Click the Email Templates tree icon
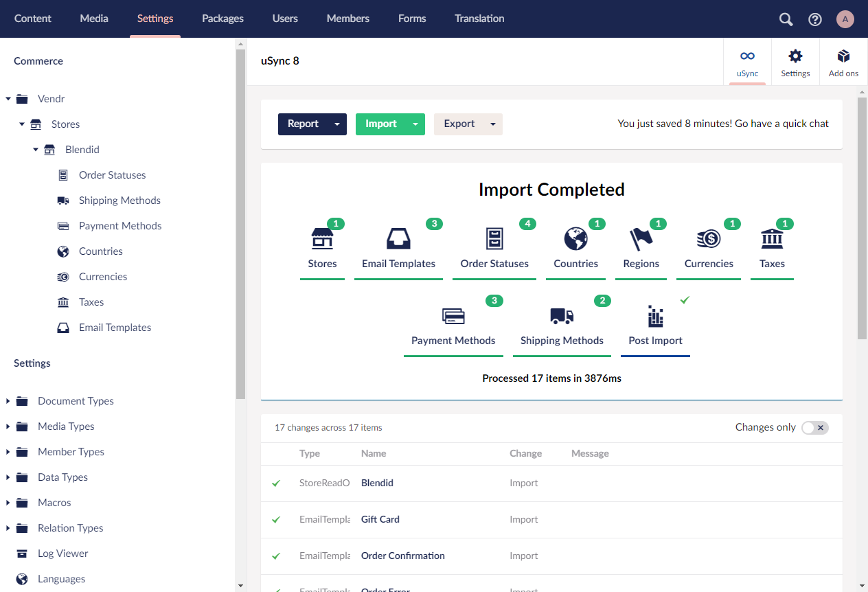This screenshot has width=868, height=592. [63, 328]
